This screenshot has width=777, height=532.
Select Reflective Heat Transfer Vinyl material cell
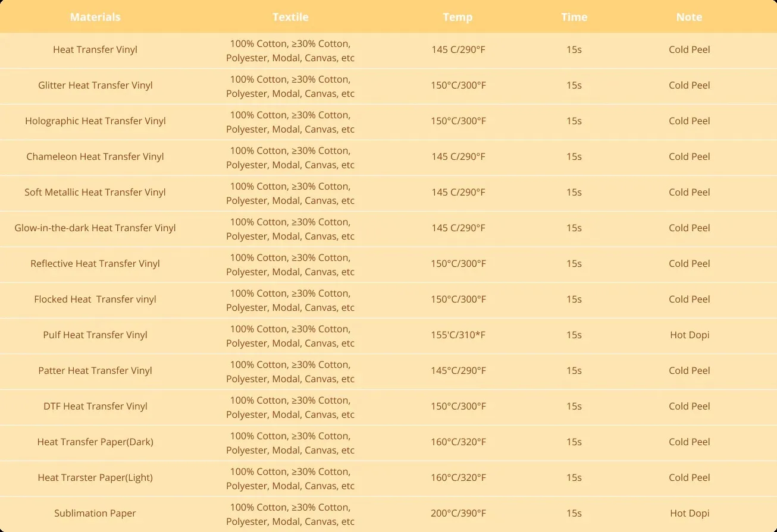pyautogui.click(x=95, y=263)
